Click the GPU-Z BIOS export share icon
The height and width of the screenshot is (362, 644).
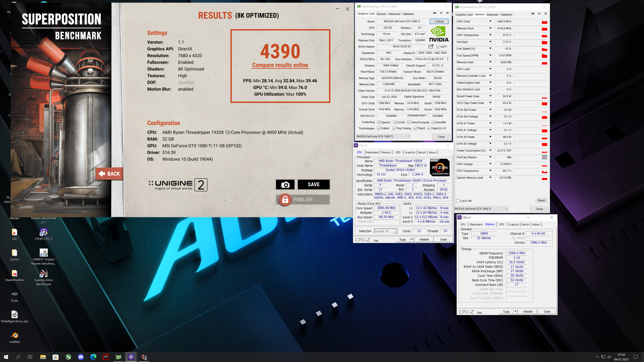(431, 46)
